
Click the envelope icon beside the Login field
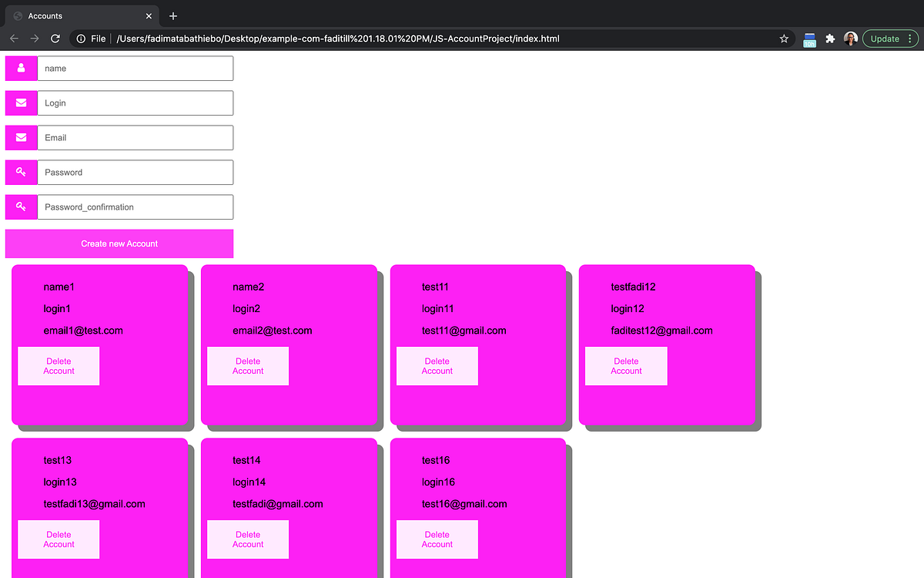(21, 102)
